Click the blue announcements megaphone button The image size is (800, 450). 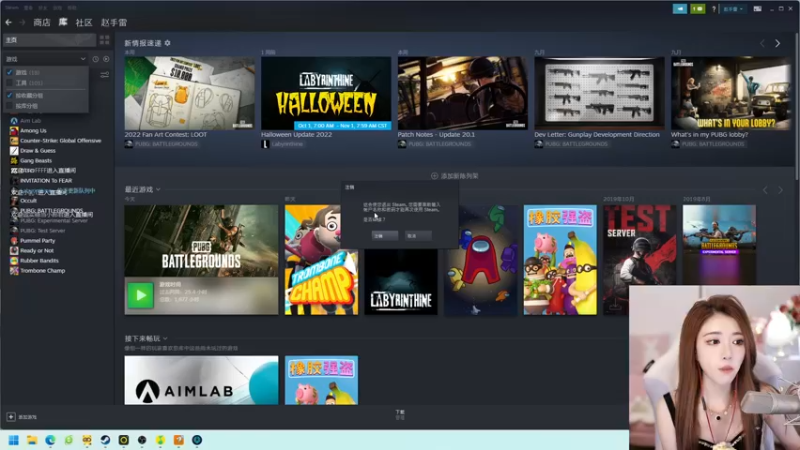pyautogui.click(x=680, y=9)
